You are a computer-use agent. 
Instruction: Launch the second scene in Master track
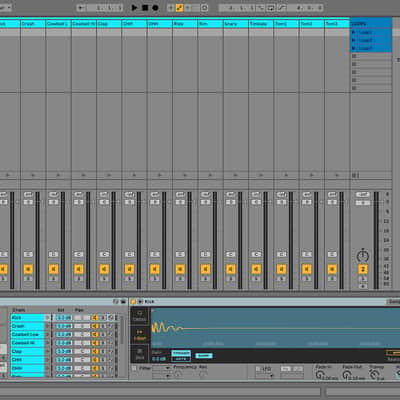point(354,40)
